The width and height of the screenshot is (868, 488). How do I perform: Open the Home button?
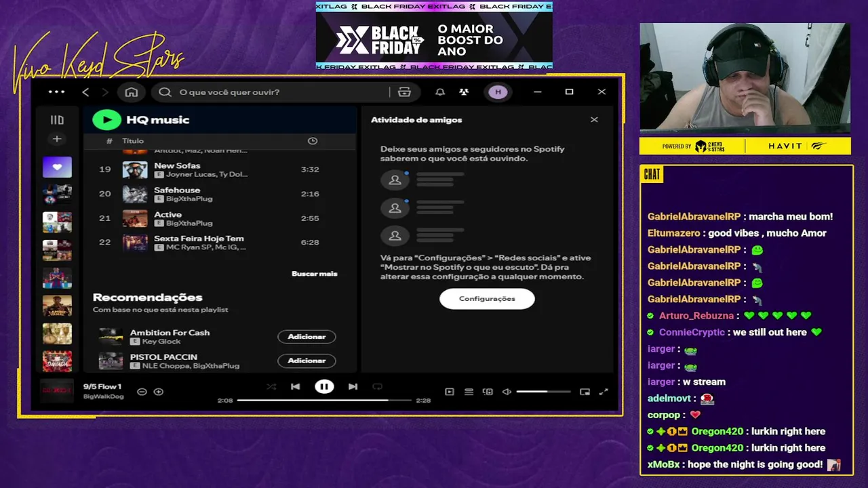click(132, 92)
